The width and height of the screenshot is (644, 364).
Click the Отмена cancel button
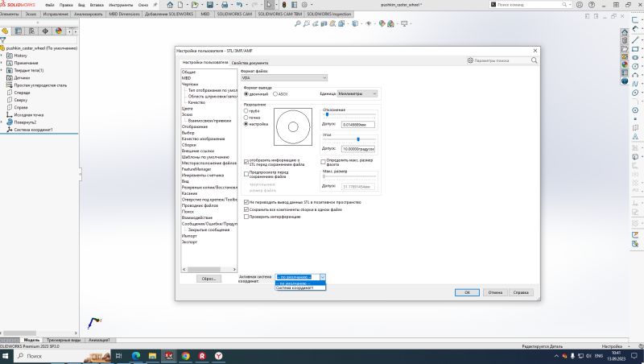[495, 292]
